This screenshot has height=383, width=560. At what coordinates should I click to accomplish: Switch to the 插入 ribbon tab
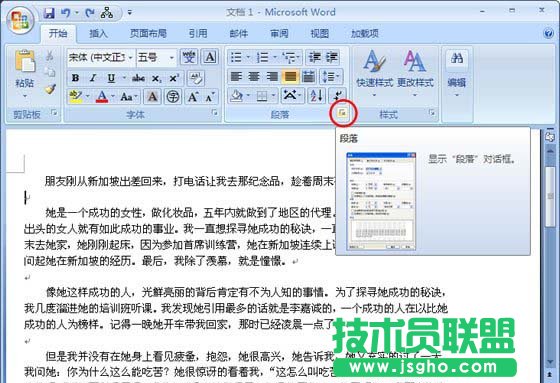tap(98, 33)
